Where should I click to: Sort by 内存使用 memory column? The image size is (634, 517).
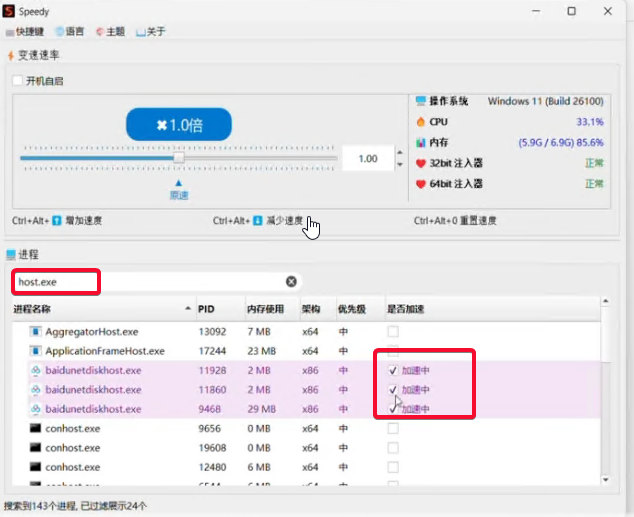[x=265, y=309]
